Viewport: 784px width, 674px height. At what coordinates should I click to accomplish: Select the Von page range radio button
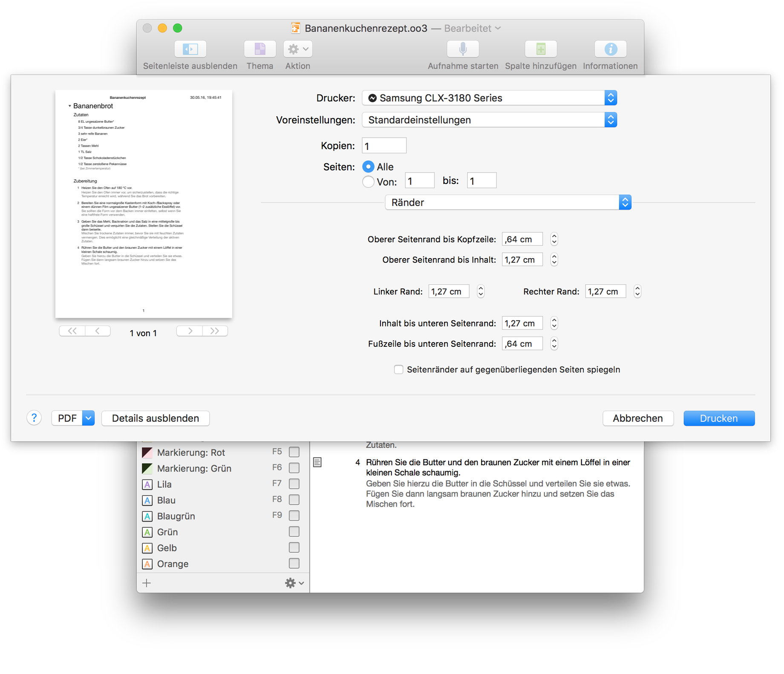coord(368,182)
